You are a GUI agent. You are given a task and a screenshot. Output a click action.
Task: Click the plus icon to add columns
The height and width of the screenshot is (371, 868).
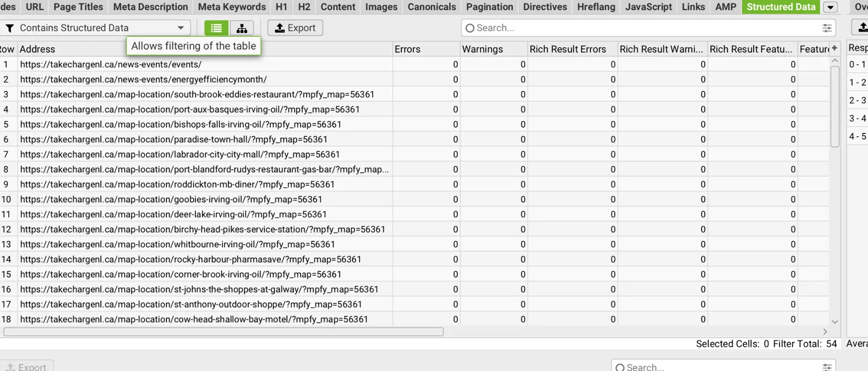(834, 48)
